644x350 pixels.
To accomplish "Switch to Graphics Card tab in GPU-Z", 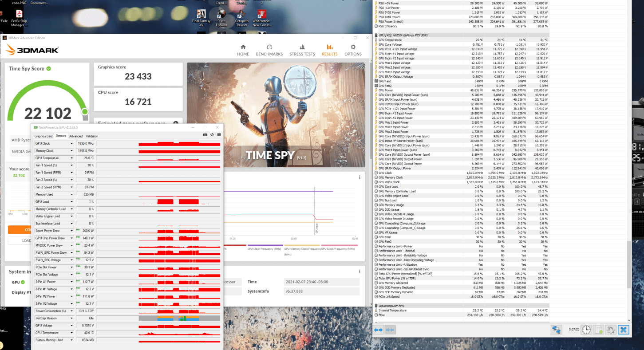I will (43, 136).
